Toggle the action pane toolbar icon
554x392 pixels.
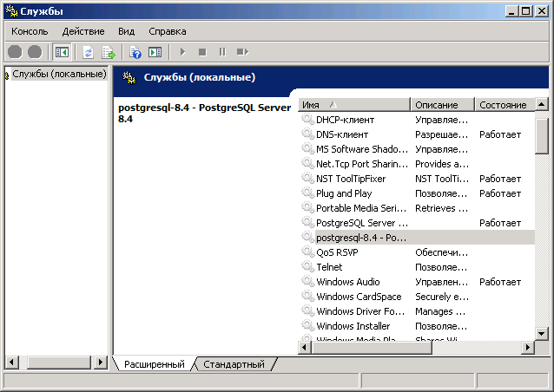[155, 52]
